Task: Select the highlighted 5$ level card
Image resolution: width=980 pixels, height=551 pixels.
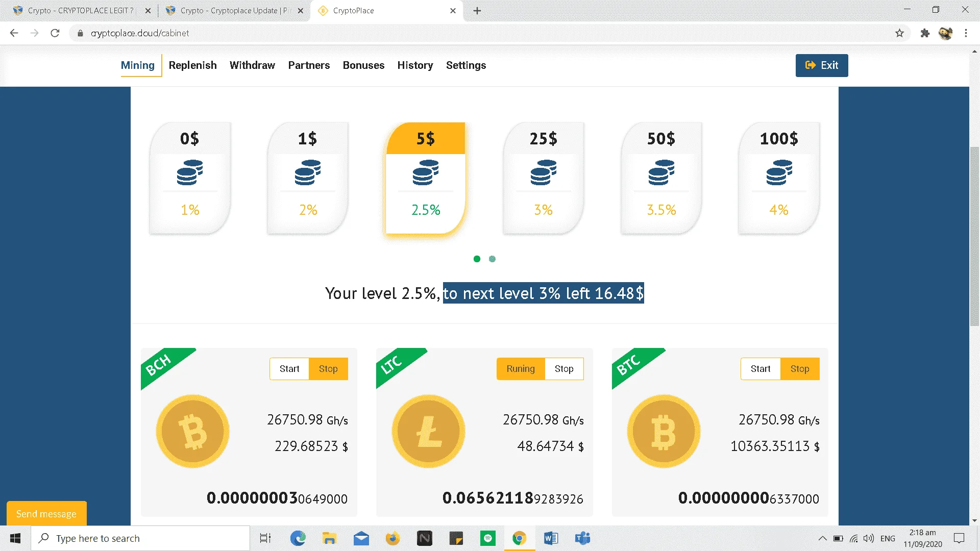Action: click(425, 178)
